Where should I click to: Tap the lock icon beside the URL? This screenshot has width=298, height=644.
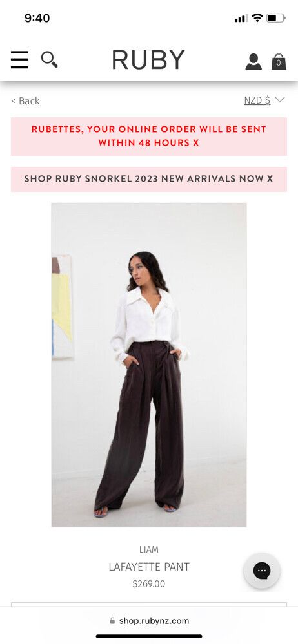click(x=112, y=621)
